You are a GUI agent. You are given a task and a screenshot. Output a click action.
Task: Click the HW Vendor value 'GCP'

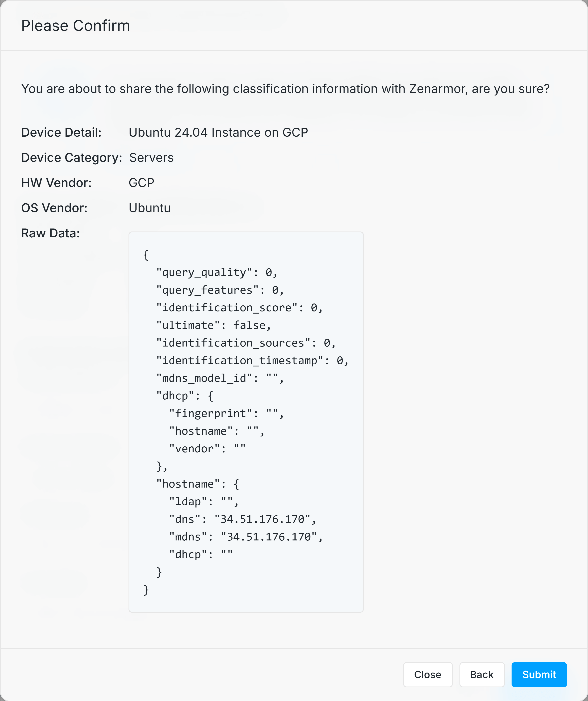click(141, 183)
